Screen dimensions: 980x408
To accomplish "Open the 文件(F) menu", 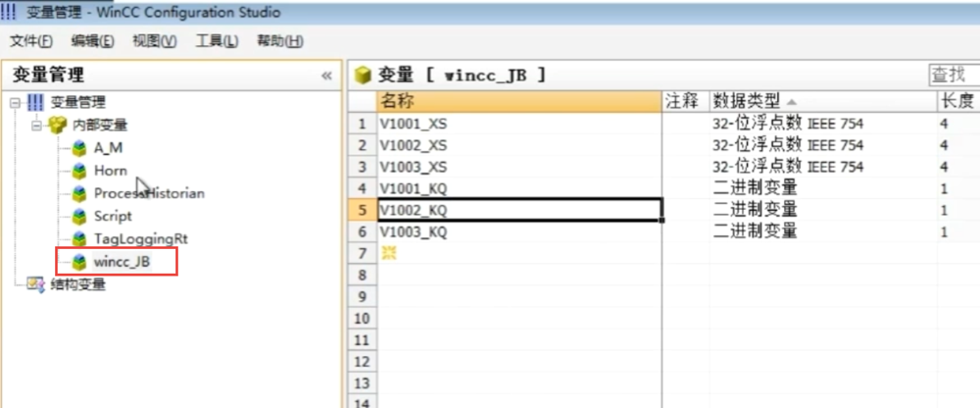I will tap(31, 41).
